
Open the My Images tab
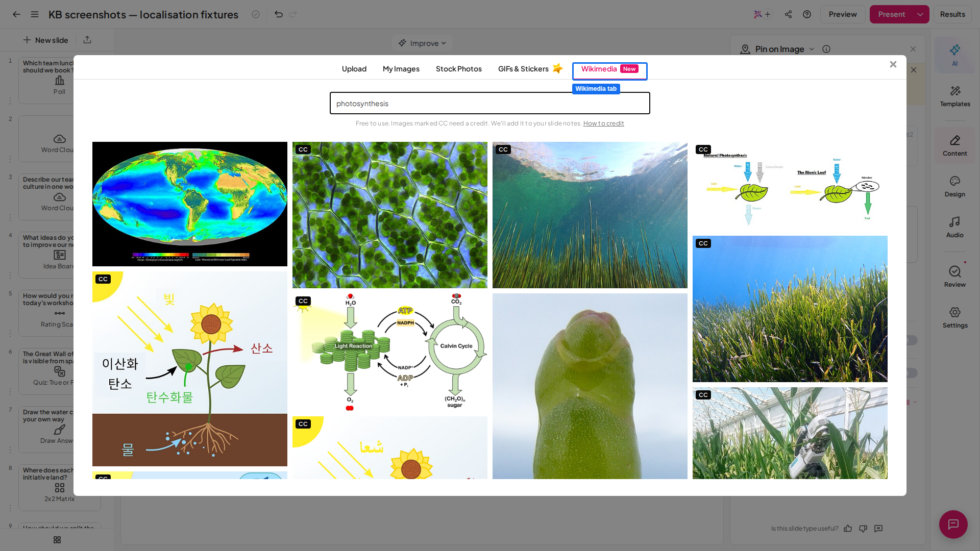pyautogui.click(x=401, y=69)
